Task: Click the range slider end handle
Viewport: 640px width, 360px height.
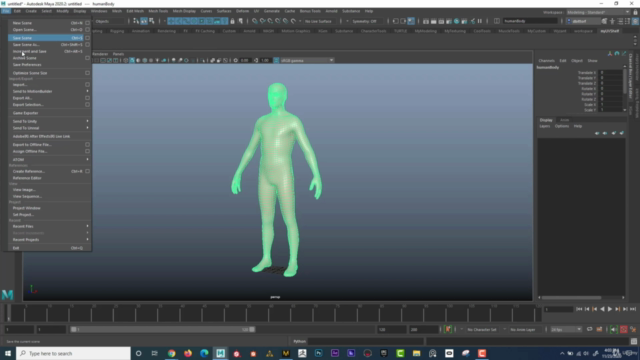Action: pos(252,329)
